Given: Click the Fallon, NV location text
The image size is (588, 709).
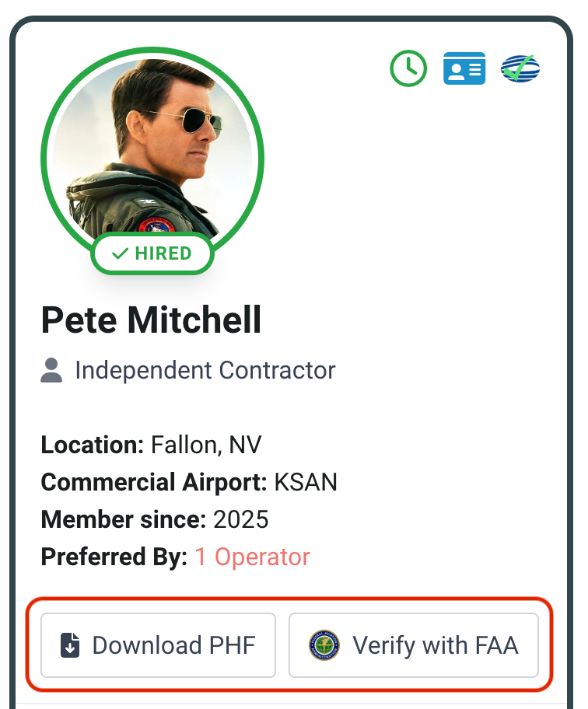Looking at the screenshot, I should [x=206, y=445].
